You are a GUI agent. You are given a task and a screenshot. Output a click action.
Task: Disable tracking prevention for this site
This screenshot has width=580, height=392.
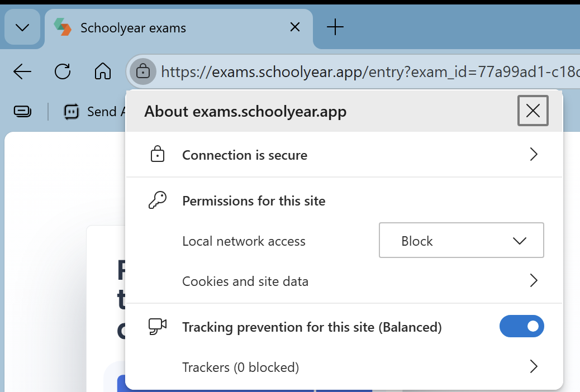click(x=521, y=326)
